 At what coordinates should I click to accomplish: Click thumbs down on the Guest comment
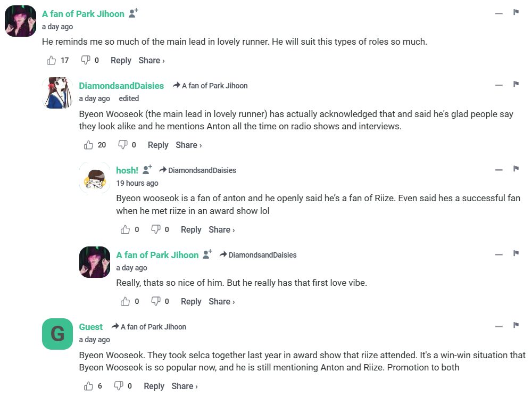tap(119, 386)
